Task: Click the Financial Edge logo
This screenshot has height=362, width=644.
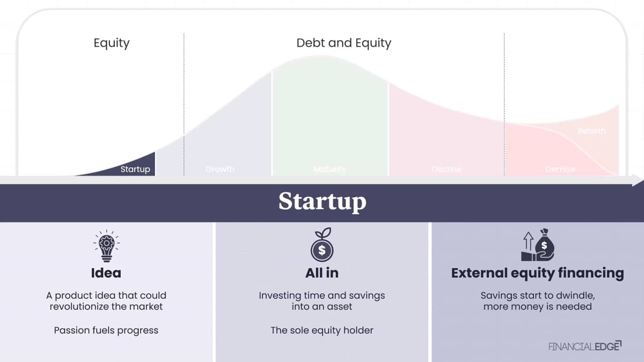Action: click(585, 346)
